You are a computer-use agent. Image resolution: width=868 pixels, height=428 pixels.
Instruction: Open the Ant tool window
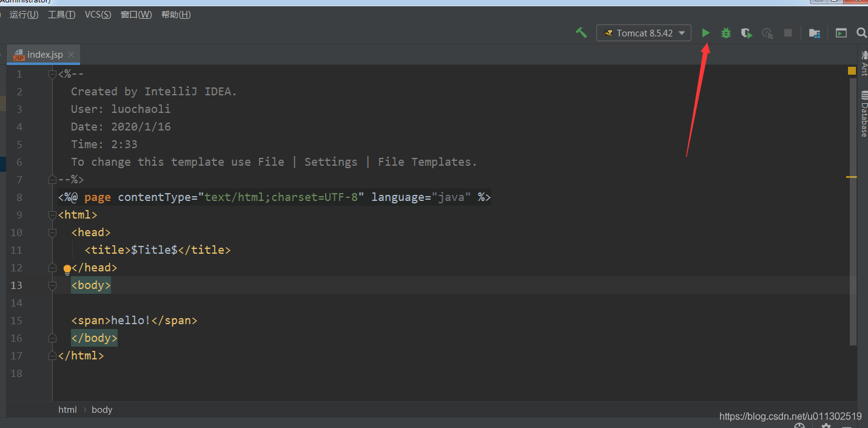(x=864, y=62)
